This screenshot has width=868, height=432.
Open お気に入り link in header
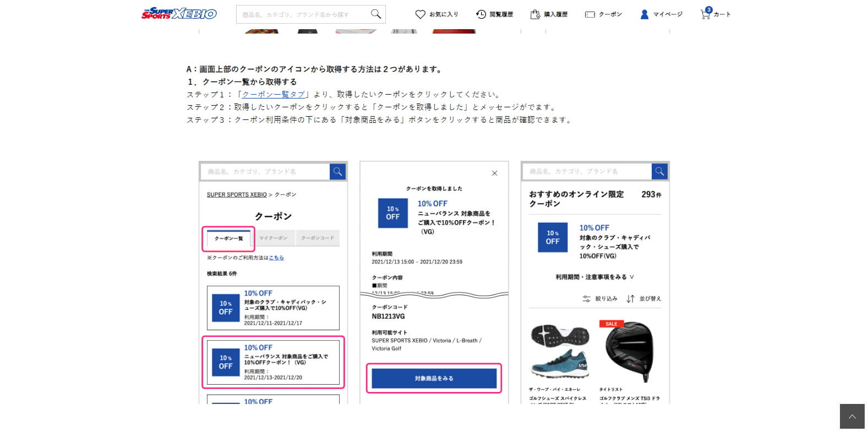click(x=444, y=14)
